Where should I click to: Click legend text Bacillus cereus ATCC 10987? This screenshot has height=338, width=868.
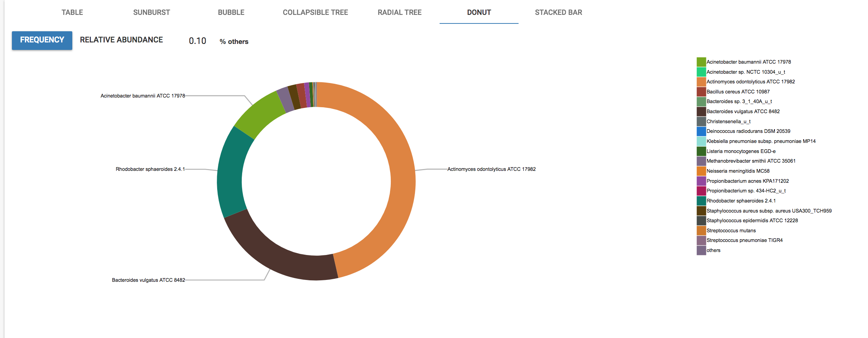(x=738, y=92)
